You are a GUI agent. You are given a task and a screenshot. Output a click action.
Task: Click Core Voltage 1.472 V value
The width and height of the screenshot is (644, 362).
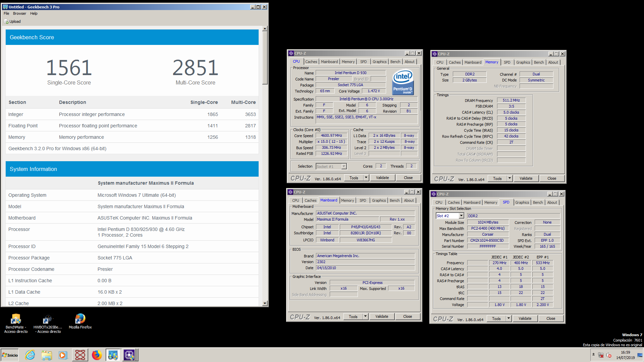[x=374, y=91]
